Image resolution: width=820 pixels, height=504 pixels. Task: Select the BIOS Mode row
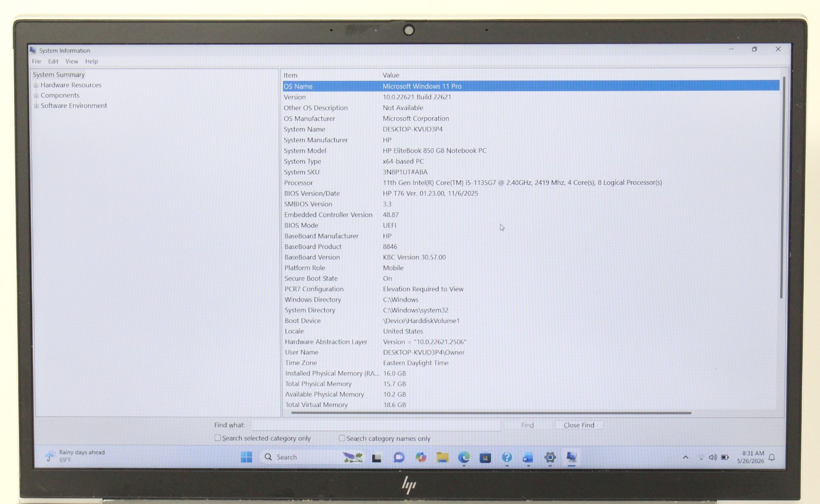click(x=531, y=225)
